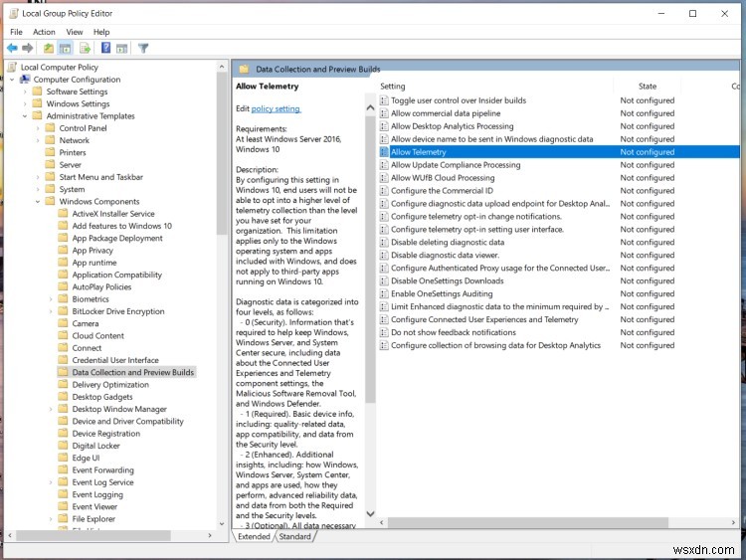Expand the Biometrics node

[x=51, y=299]
